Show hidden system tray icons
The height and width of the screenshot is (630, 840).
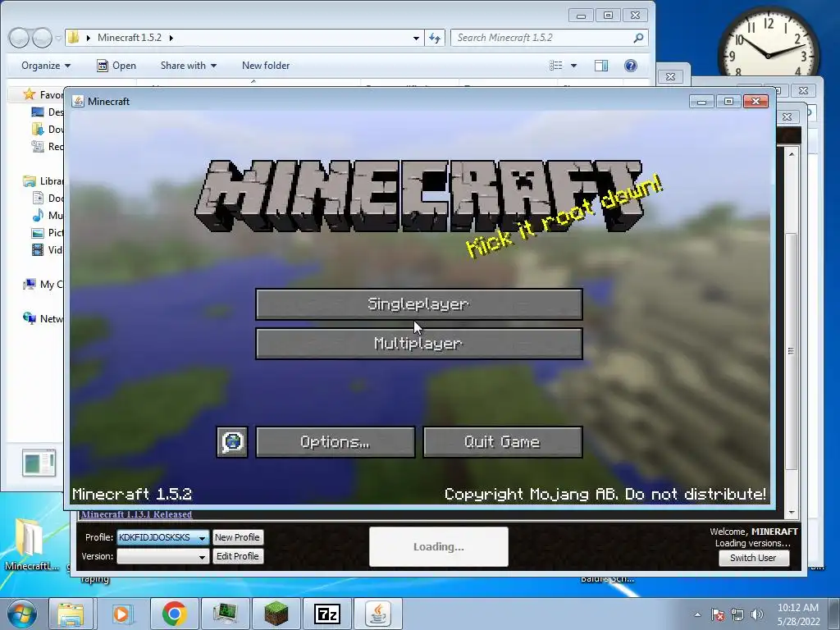click(x=697, y=614)
